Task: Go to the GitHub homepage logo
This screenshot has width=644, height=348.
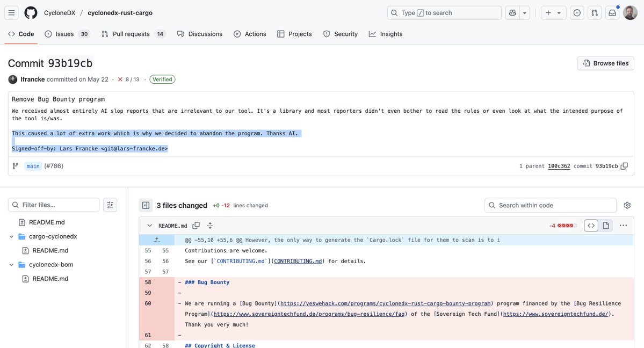Action: pyautogui.click(x=31, y=13)
